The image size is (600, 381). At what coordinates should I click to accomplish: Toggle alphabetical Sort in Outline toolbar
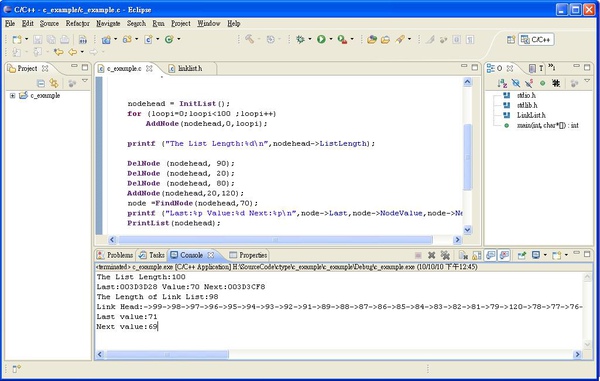(x=502, y=83)
